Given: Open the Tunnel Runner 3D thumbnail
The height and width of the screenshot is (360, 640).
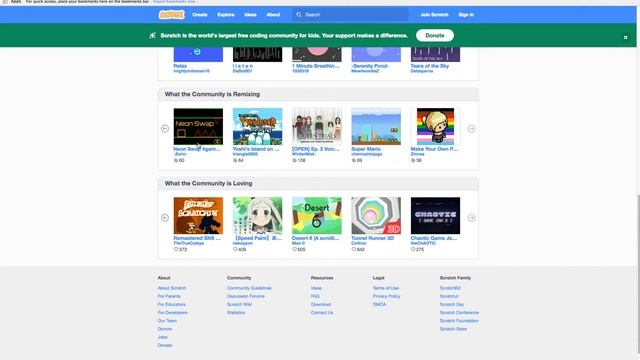Looking at the screenshot, I should tap(376, 216).
